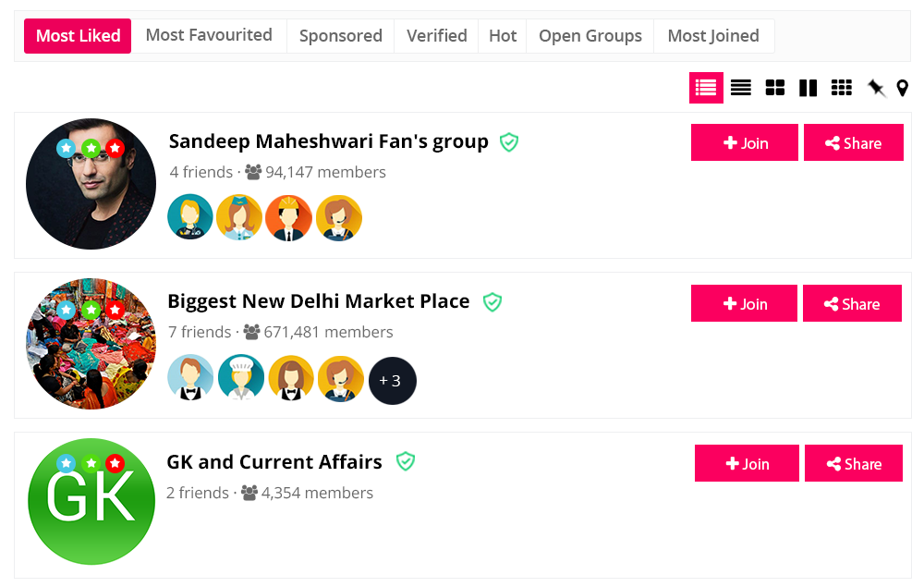924x587 pixels.
Task: Click verified badge next to GK and Current Affairs
Action: pos(405,461)
